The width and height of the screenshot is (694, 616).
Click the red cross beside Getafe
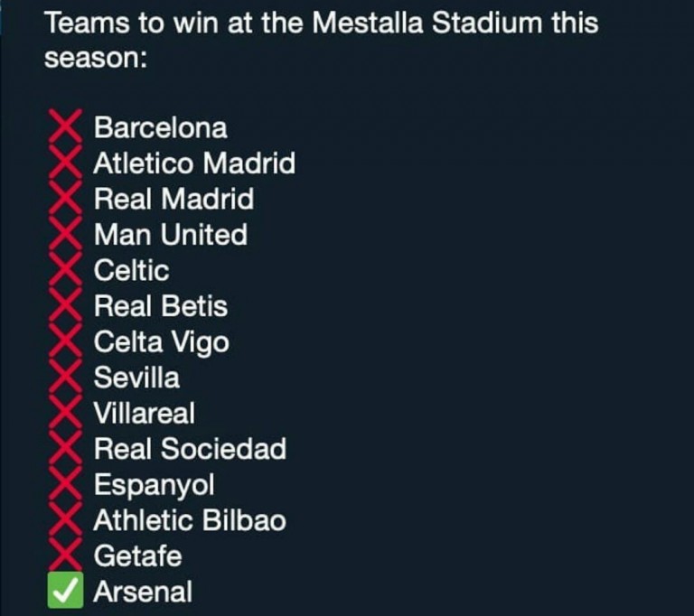coord(65,555)
